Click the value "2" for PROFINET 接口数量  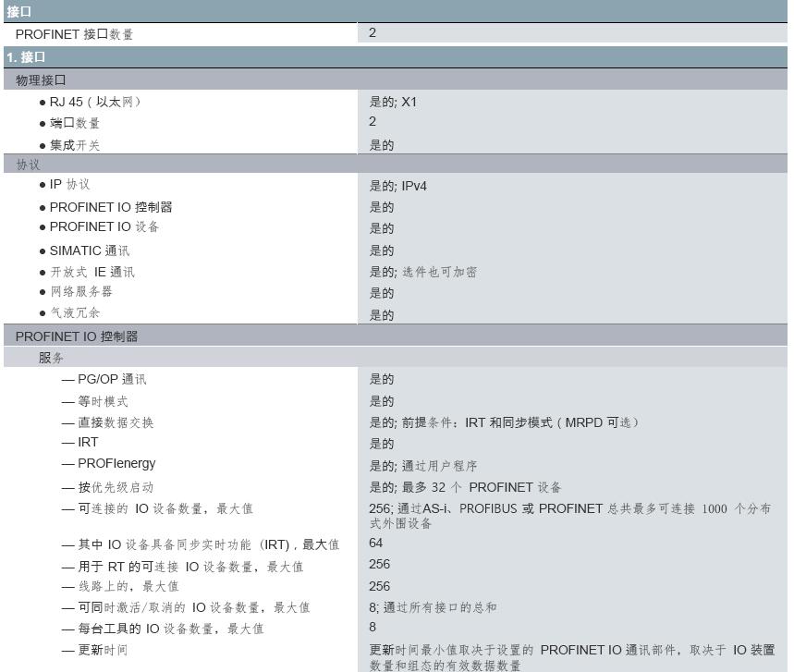373,33
